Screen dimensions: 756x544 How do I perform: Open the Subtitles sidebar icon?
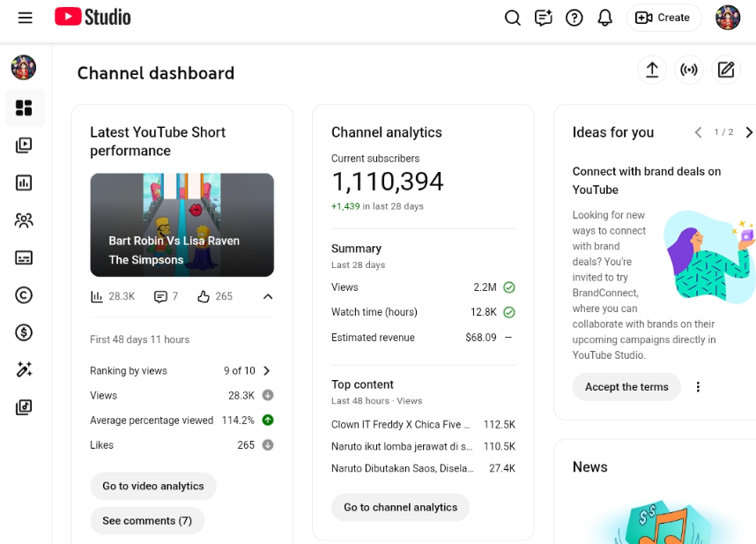pyautogui.click(x=24, y=257)
